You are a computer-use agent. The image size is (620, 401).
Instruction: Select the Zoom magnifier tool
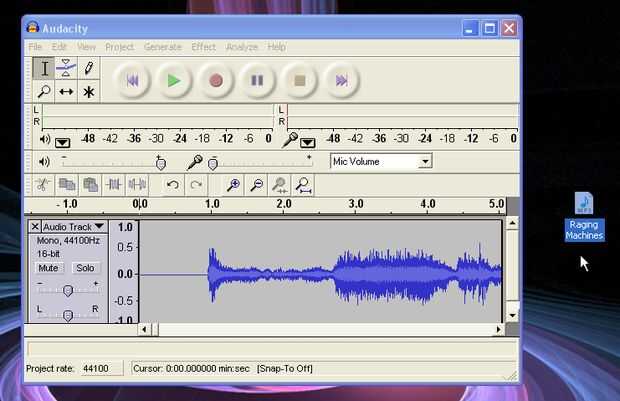(44, 91)
